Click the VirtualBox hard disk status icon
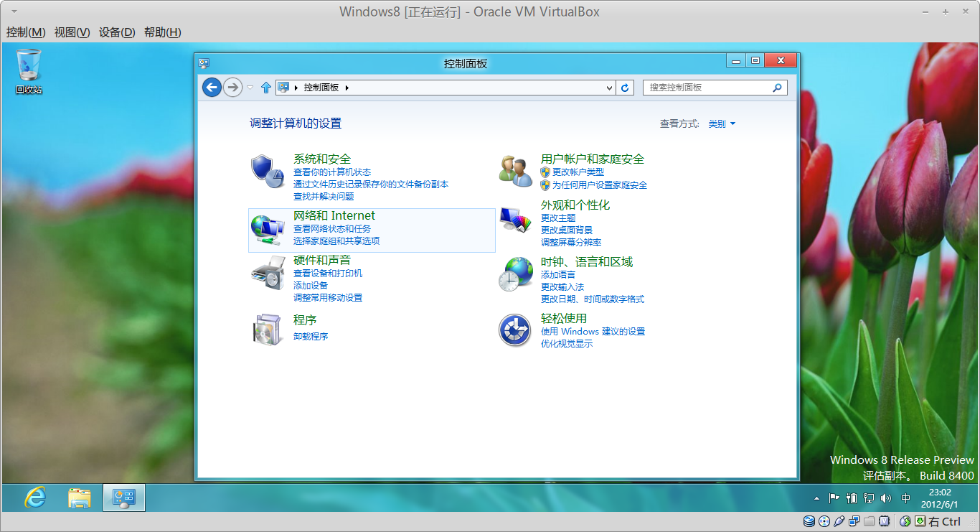Image resolution: width=980 pixels, height=532 pixels. 809,521
